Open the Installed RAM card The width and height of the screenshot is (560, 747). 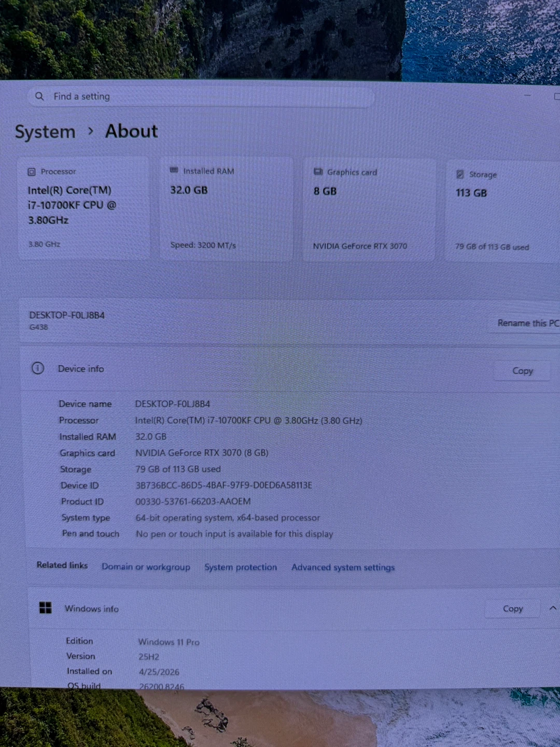[x=227, y=209]
